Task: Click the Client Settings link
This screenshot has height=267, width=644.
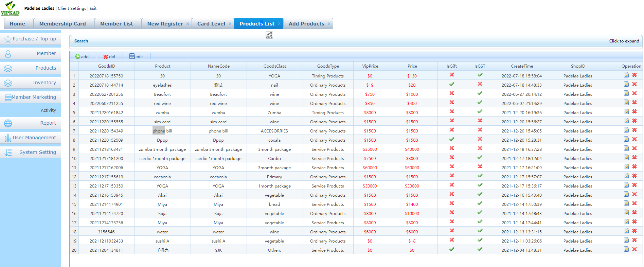Action: coord(72,8)
